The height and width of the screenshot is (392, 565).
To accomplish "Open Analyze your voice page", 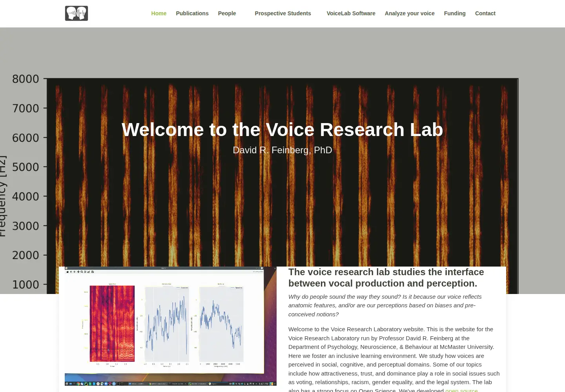I will 410,13.
